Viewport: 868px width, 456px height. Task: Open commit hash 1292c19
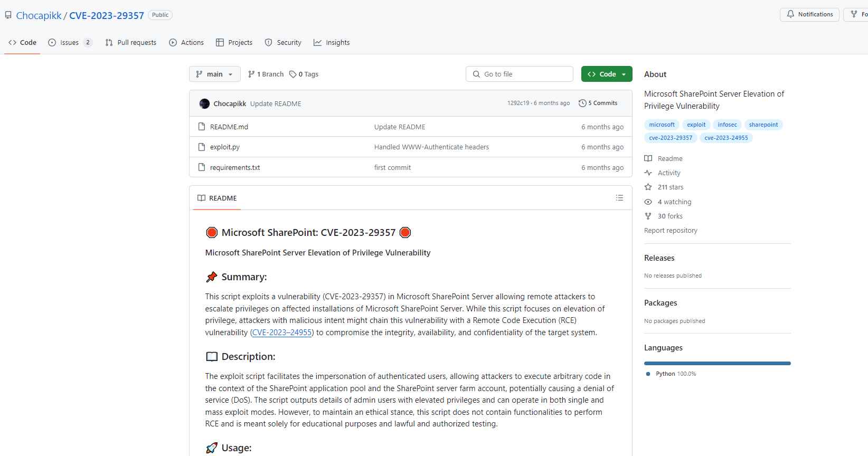(518, 103)
